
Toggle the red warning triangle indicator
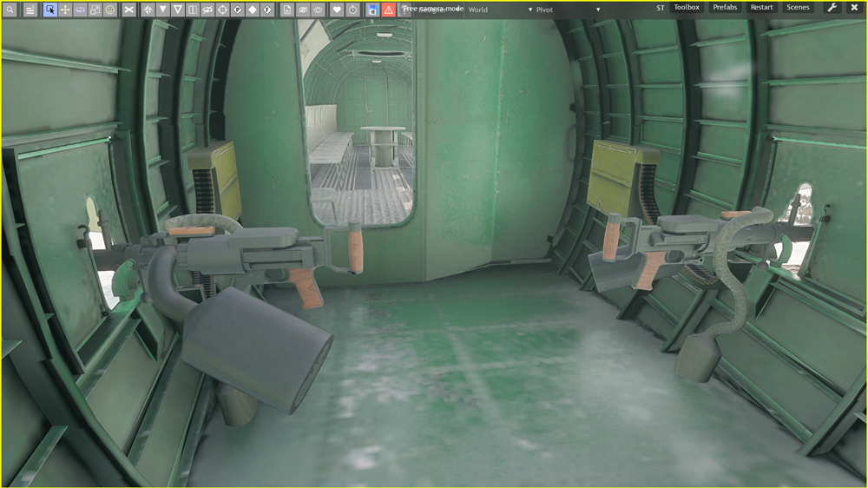[388, 10]
